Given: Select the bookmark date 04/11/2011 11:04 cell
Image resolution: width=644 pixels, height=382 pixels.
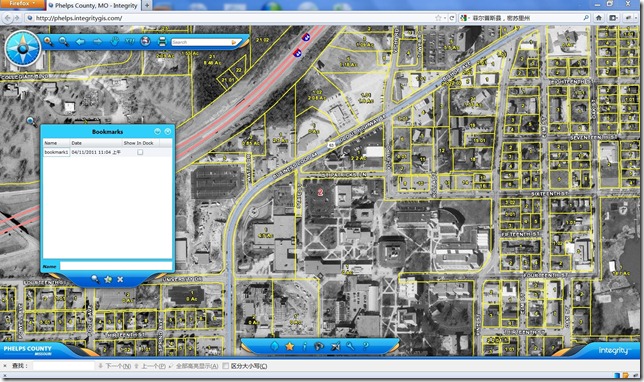Looking at the screenshot, I should [x=96, y=152].
